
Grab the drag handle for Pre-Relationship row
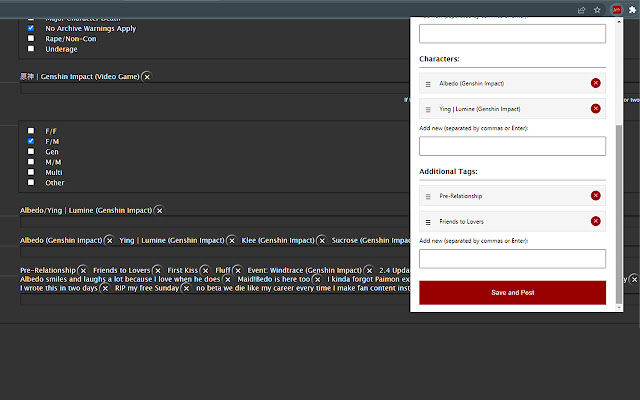click(428, 196)
